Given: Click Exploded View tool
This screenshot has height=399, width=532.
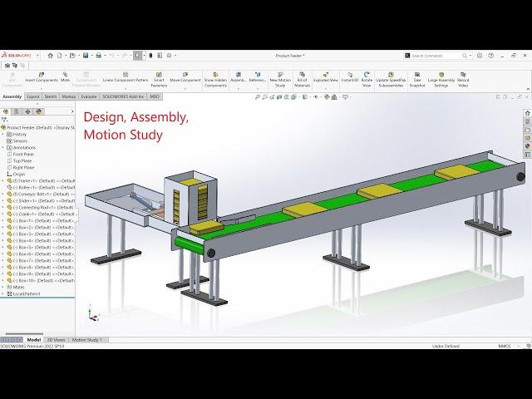Looking at the screenshot, I should pos(325,77).
